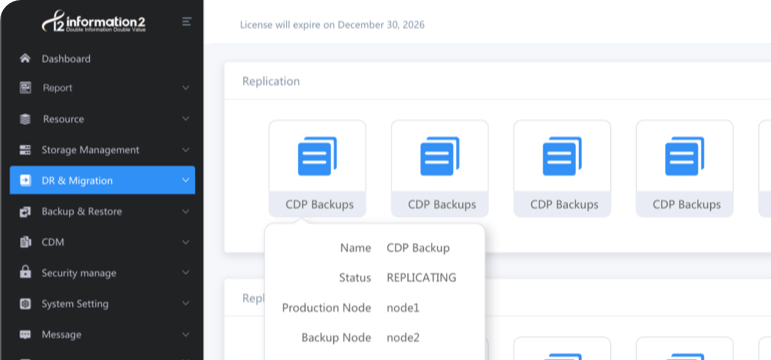The width and height of the screenshot is (771, 360).
Task: Click third CDP Backups card label
Action: pyautogui.click(x=564, y=205)
